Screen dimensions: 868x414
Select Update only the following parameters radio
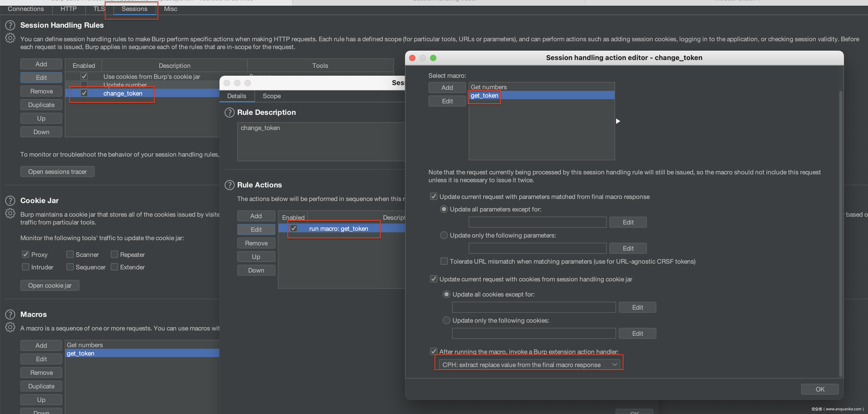[x=444, y=235]
